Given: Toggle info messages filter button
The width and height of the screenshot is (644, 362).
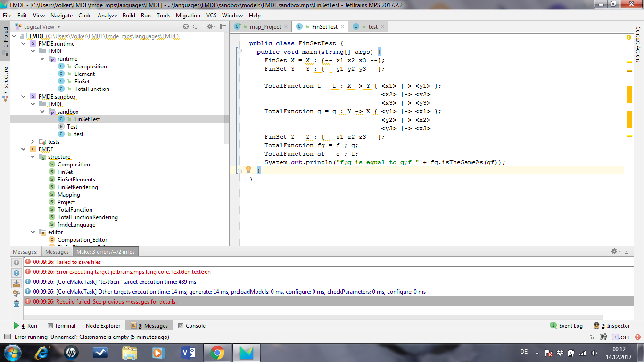Looking at the screenshot, I should pos(17,273).
